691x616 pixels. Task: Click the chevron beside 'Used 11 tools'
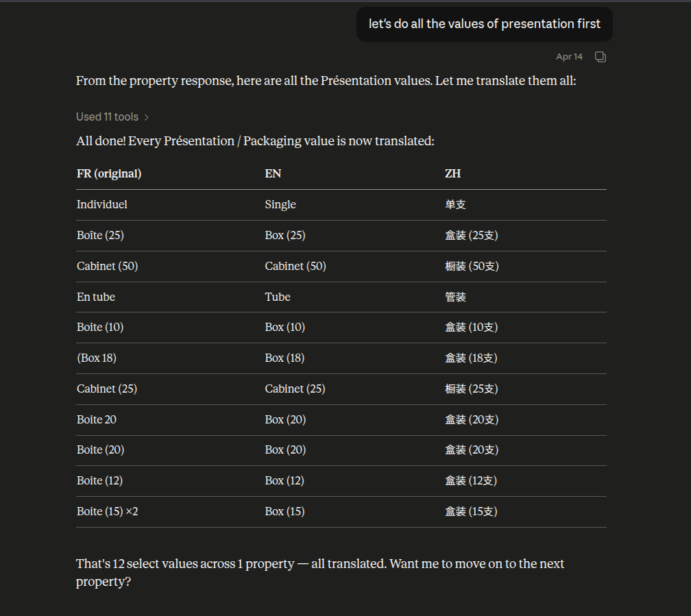(147, 118)
